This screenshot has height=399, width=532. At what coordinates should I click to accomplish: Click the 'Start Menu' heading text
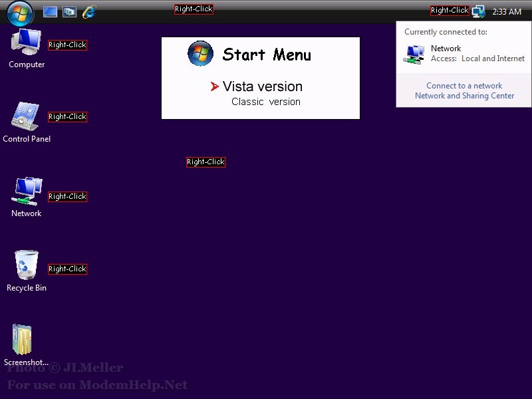pos(267,55)
